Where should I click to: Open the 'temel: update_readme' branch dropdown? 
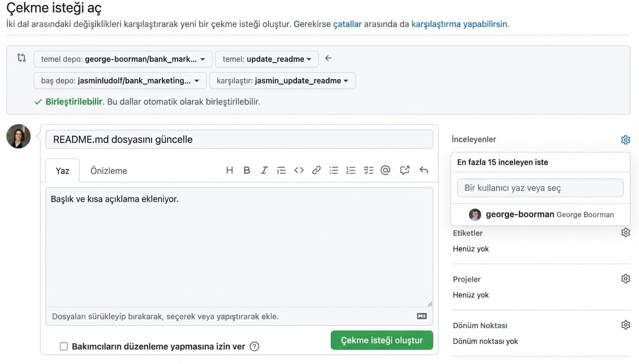[267, 58]
